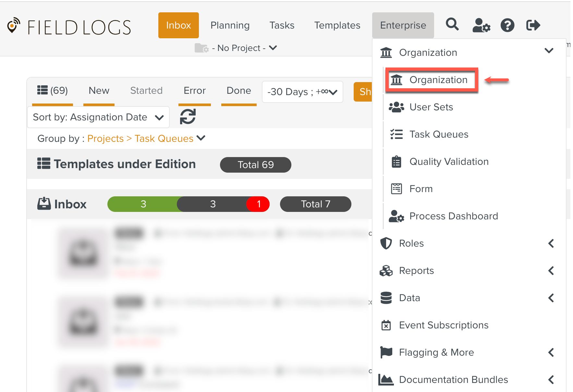Select User Sets in Organization submenu
Viewport: 573px width, 392px height.
click(x=431, y=107)
